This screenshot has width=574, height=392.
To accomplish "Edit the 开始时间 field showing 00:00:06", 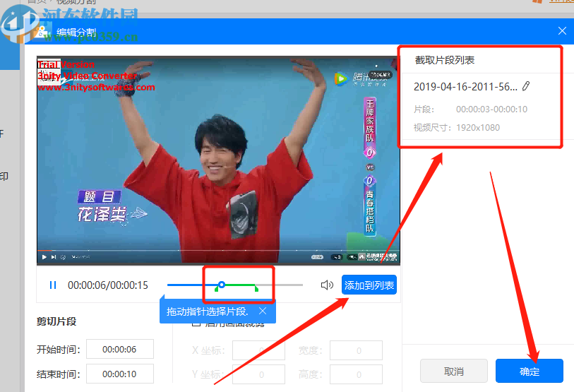I will point(120,349).
